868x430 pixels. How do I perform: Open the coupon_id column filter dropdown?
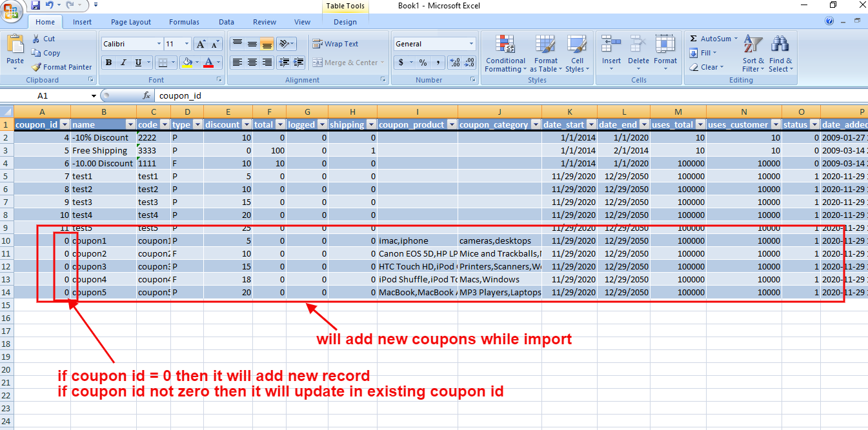click(64, 124)
